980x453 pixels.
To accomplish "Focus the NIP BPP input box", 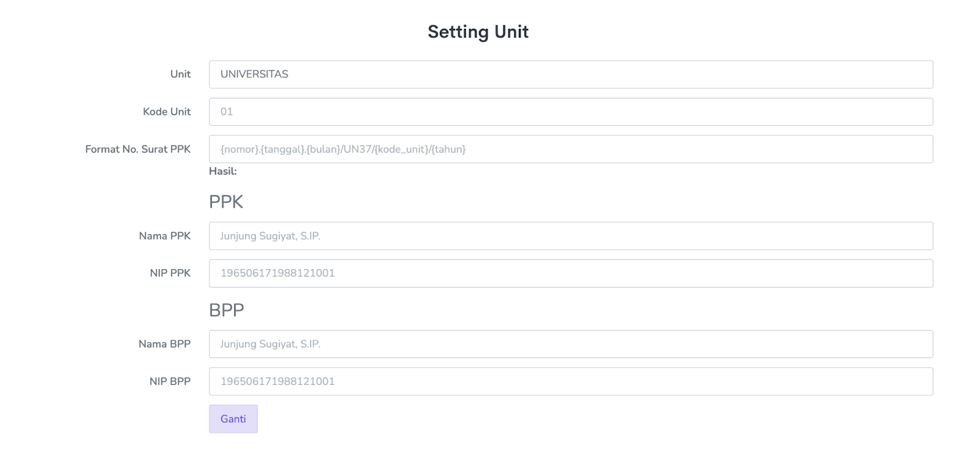I will [x=570, y=381].
